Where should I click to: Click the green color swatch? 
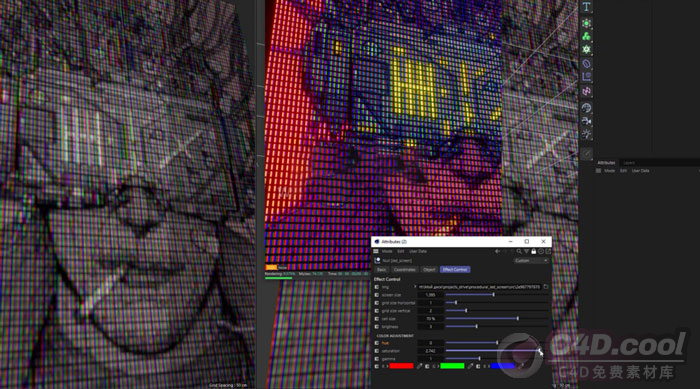[x=452, y=366]
